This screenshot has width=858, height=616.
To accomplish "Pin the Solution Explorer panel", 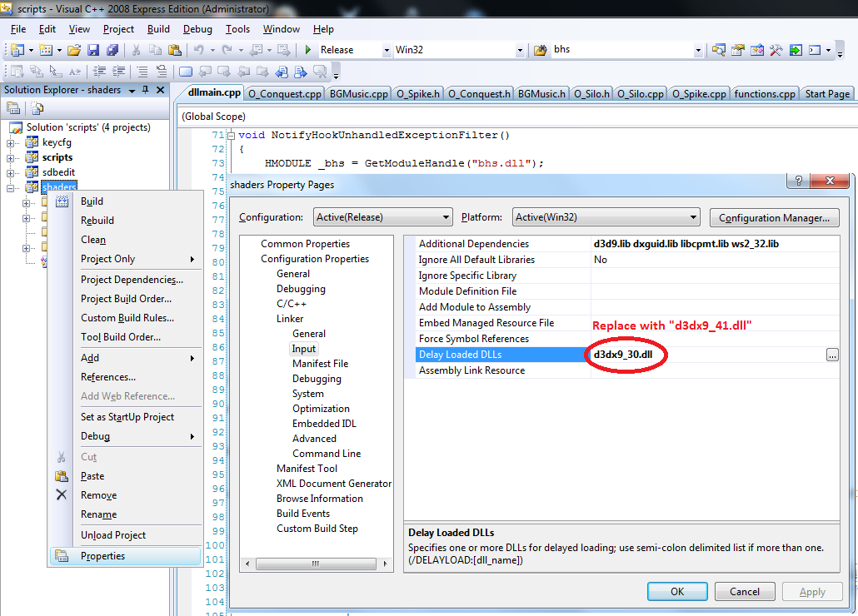I will (145, 90).
